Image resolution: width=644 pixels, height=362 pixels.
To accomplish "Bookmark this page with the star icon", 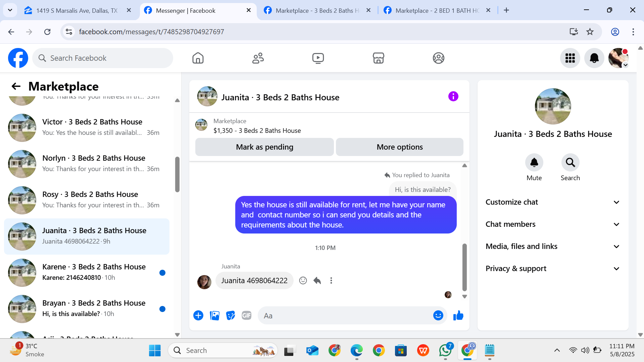I will (x=590, y=32).
